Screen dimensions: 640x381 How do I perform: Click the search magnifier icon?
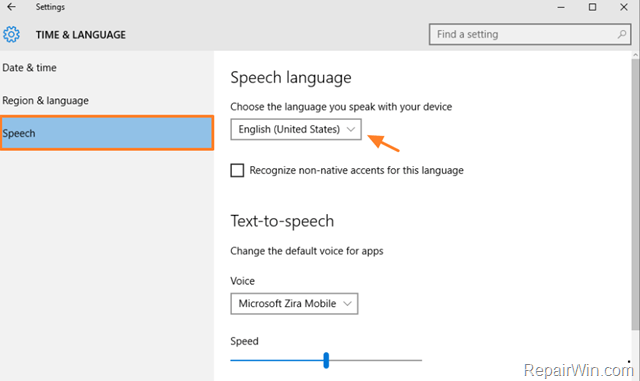[622, 34]
